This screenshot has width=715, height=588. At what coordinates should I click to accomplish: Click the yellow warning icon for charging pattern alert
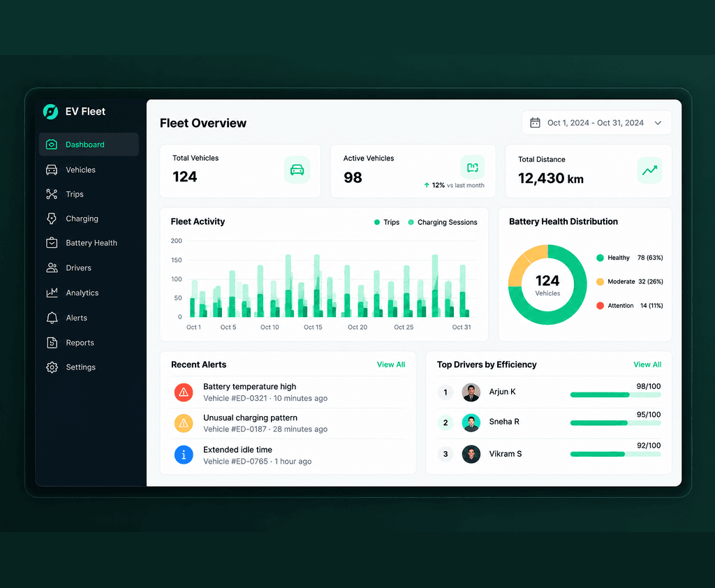184,423
